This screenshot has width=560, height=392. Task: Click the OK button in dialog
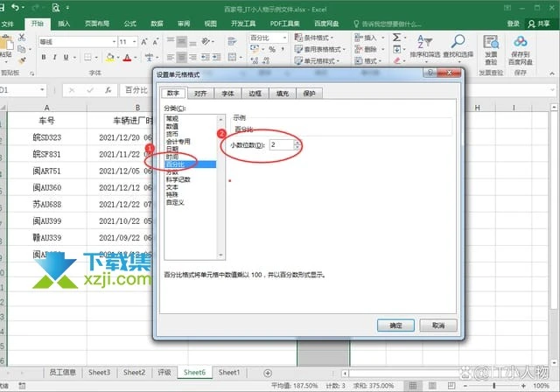click(395, 325)
